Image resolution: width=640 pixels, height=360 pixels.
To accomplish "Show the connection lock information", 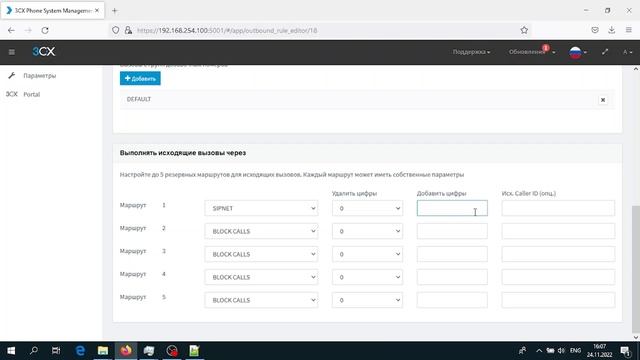I will click(128, 30).
